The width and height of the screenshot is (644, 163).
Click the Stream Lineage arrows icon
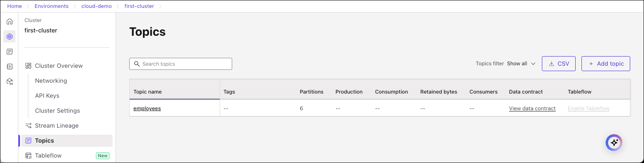pyautogui.click(x=28, y=126)
